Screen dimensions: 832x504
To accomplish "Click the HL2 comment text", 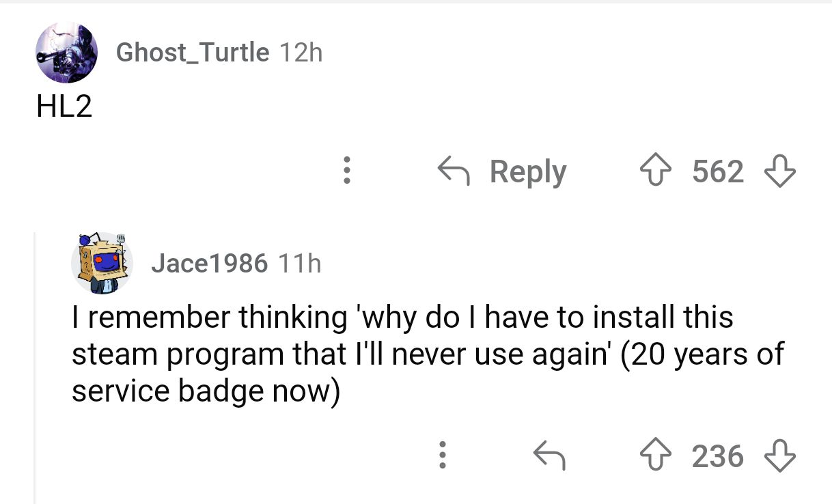I will pos(64,108).
